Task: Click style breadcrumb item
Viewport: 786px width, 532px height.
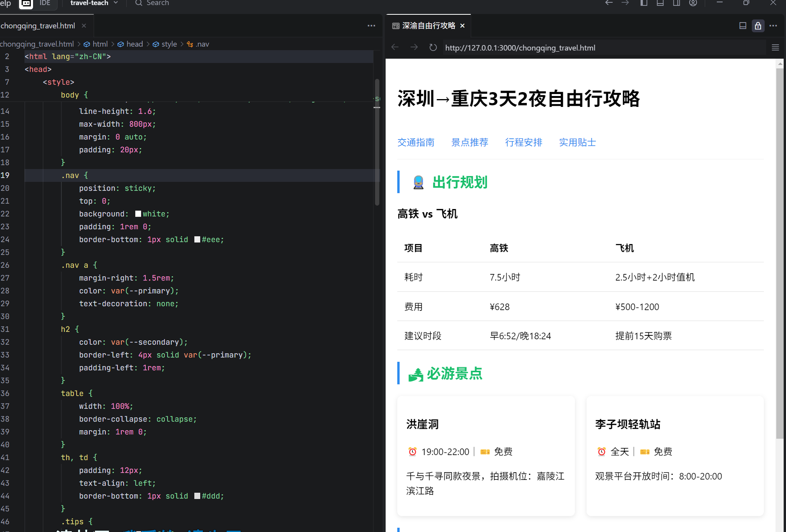Action: tap(165, 44)
